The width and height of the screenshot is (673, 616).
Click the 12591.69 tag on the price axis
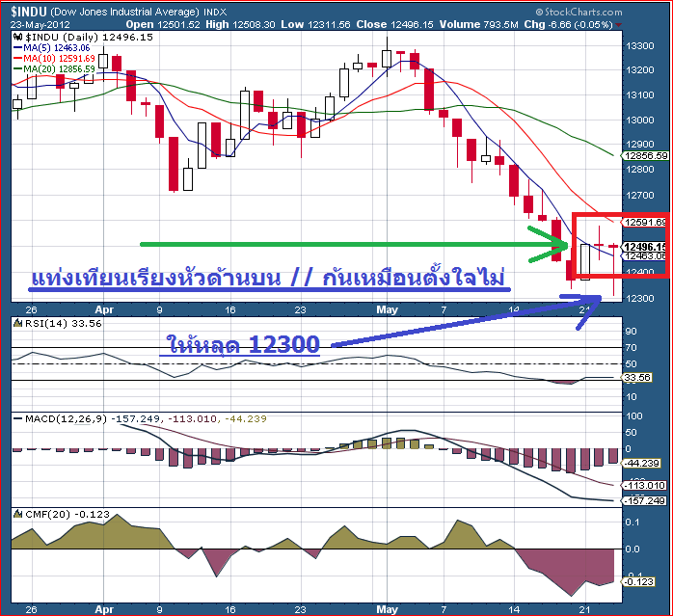click(x=645, y=222)
